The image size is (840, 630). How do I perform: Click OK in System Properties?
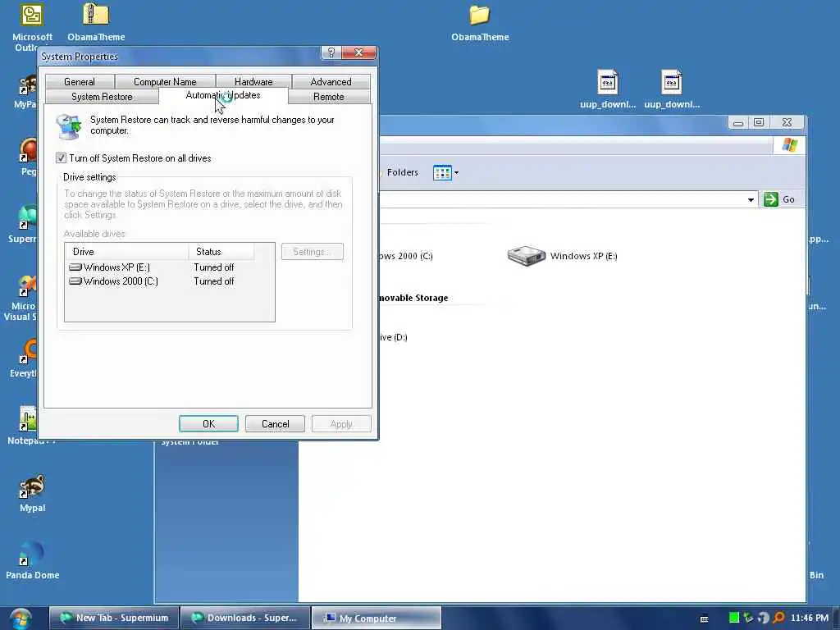click(208, 424)
